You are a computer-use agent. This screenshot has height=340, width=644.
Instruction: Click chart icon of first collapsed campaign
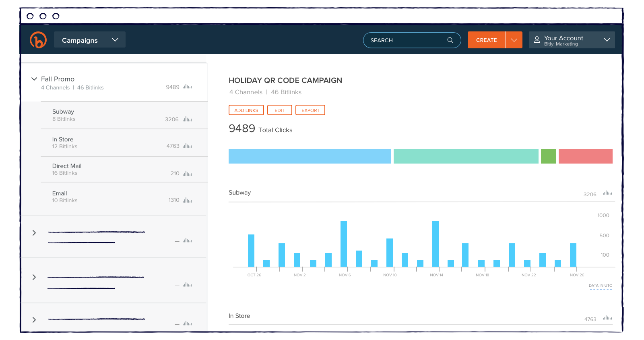point(187,240)
